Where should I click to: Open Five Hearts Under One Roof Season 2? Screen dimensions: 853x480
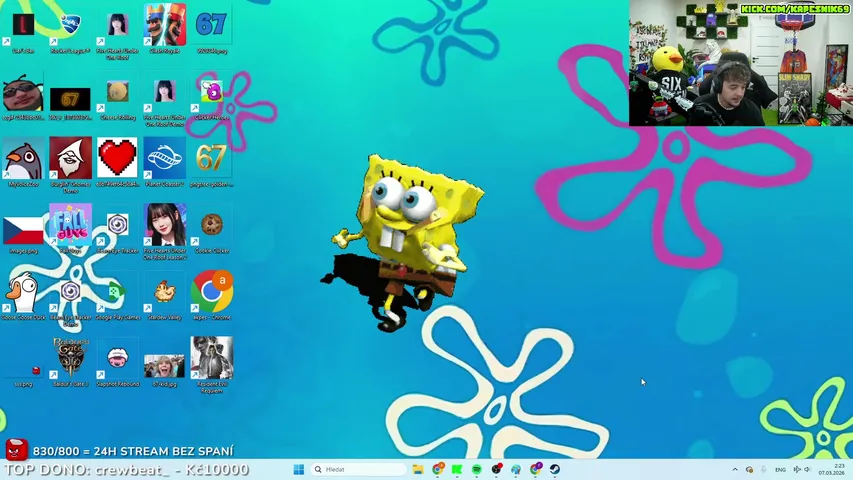point(165,231)
